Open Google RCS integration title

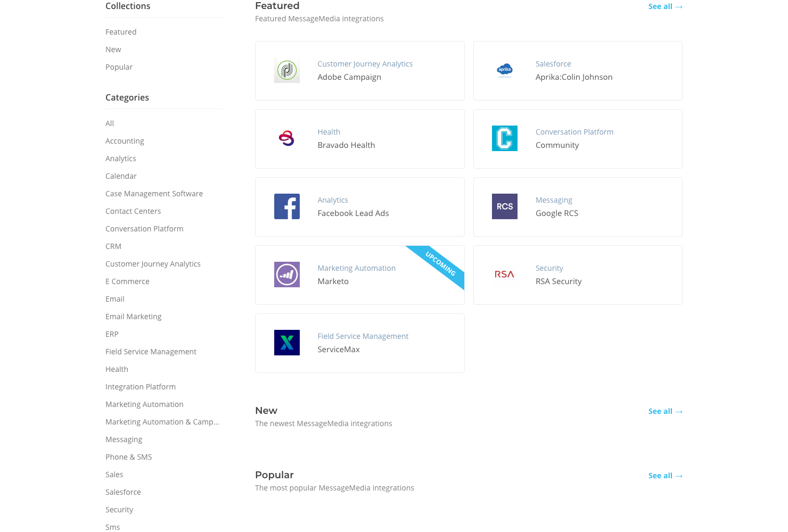557,213
